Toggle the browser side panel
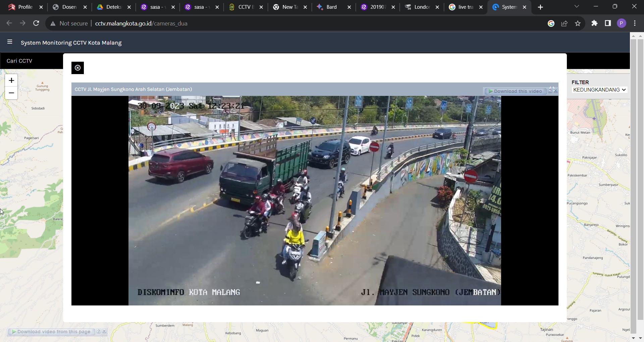The height and width of the screenshot is (342, 644). [x=608, y=23]
